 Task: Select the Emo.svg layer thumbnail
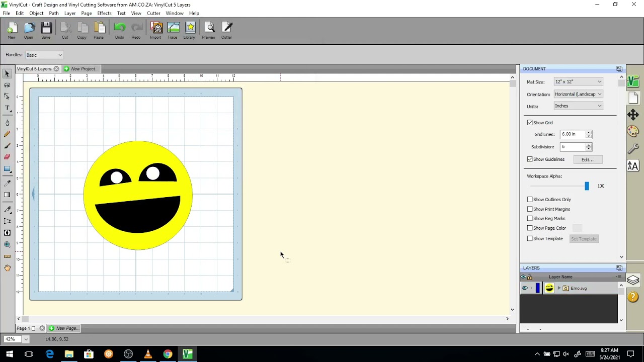[x=549, y=288]
